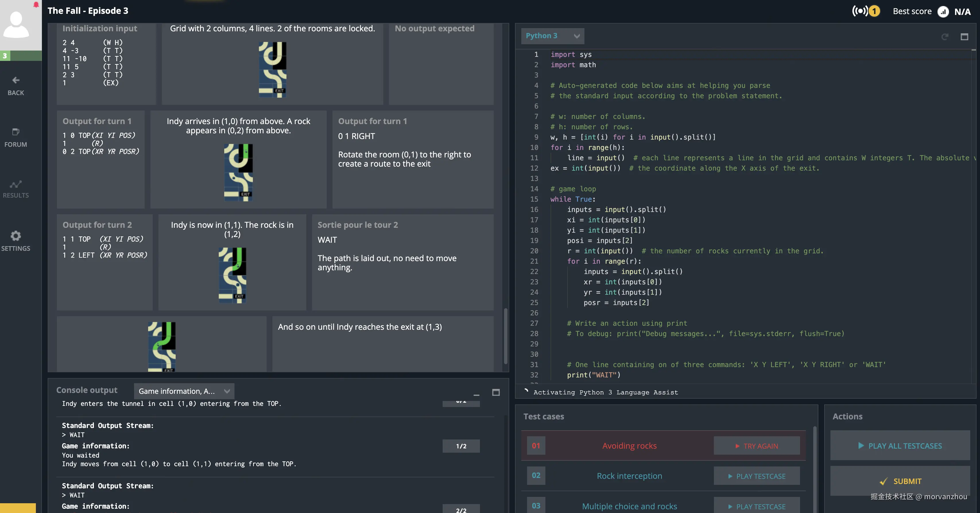This screenshot has height=513, width=980.
Task: Jump to console frame 1/2 marker
Action: point(461,446)
